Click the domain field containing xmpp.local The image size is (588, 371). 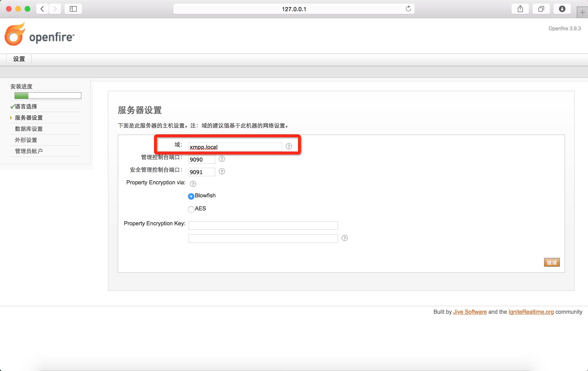235,147
